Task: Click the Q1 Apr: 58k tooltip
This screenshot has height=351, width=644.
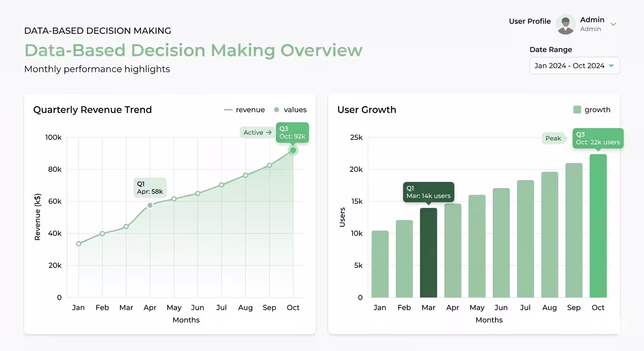Action: [150, 187]
